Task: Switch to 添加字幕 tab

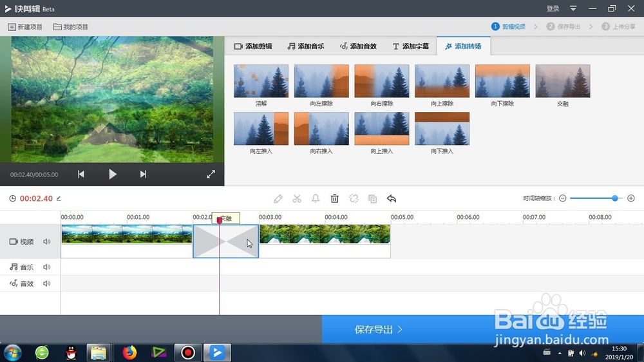Action: tap(411, 46)
